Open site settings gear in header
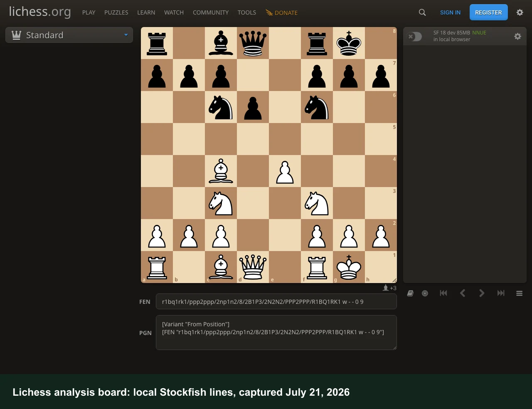Screen dimensions: 532x409 pyautogui.click(x=520, y=12)
